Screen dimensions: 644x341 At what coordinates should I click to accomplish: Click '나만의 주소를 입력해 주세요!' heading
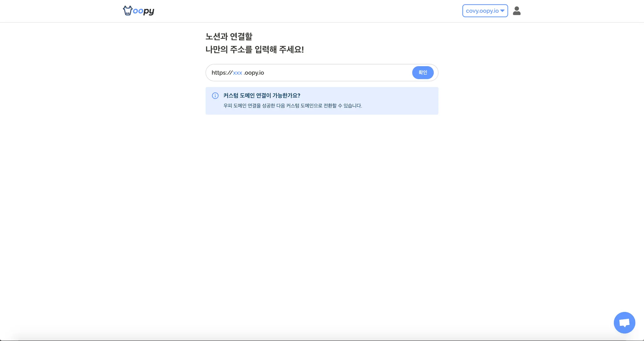point(254,49)
